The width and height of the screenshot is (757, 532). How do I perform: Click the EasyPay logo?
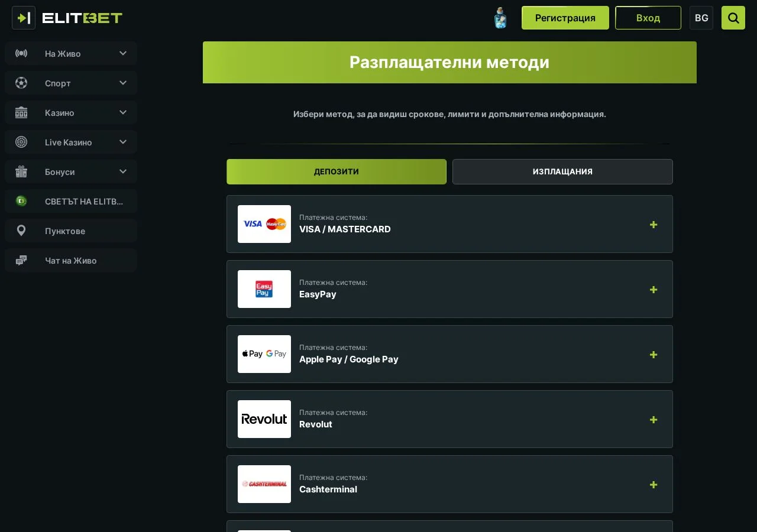264,289
